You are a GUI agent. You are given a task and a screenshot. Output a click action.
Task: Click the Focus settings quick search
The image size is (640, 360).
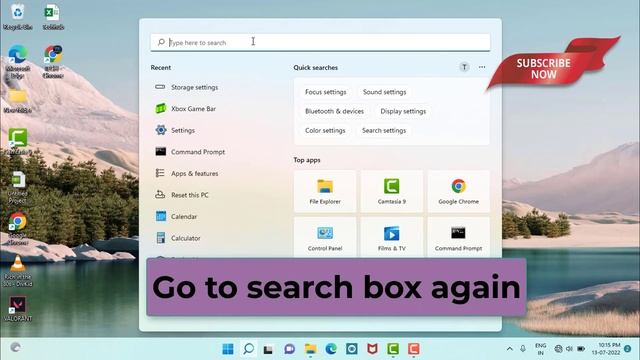325,92
